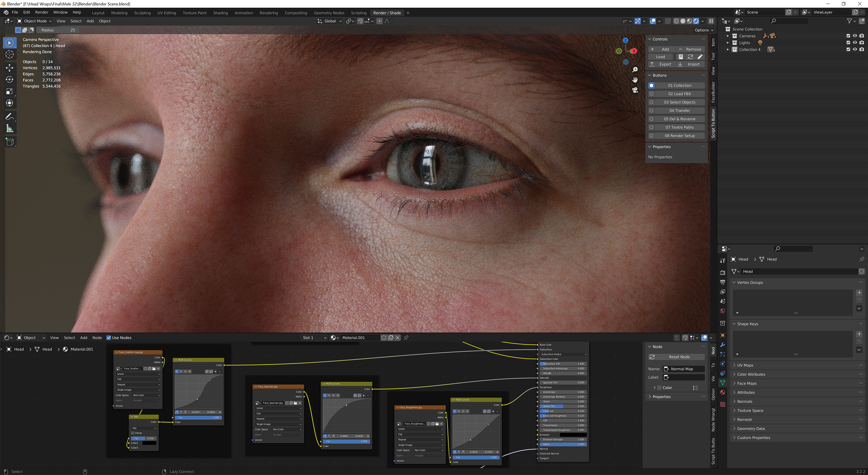This screenshot has width=868, height=475.
Task: Activate the Move tool in the toolbar
Action: tap(9, 68)
